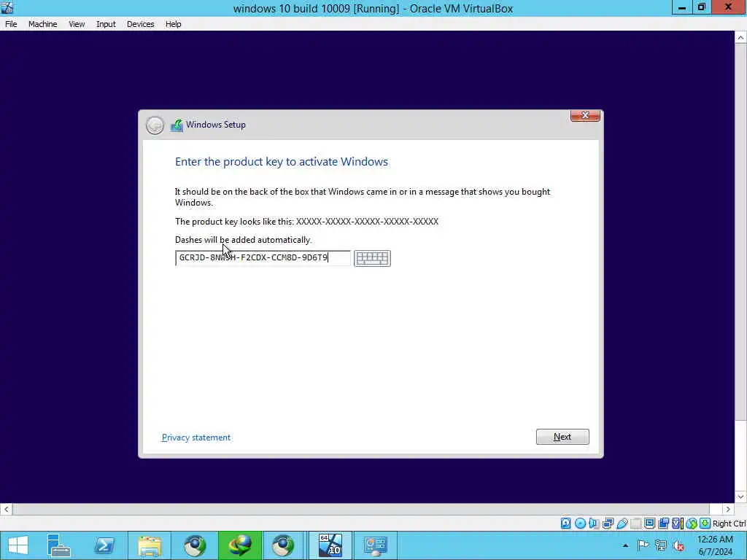Open File Explorer from the taskbar
This screenshot has height=560, width=747.
coord(150,545)
